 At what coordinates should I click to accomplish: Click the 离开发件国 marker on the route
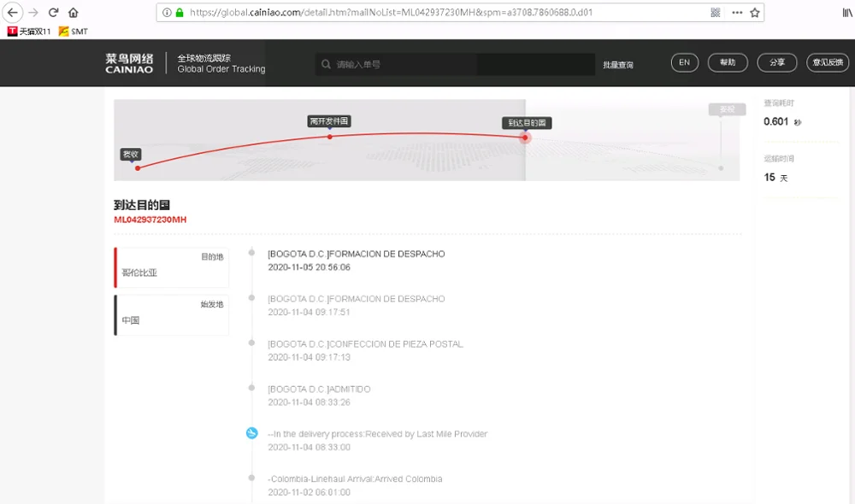[329, 121]
